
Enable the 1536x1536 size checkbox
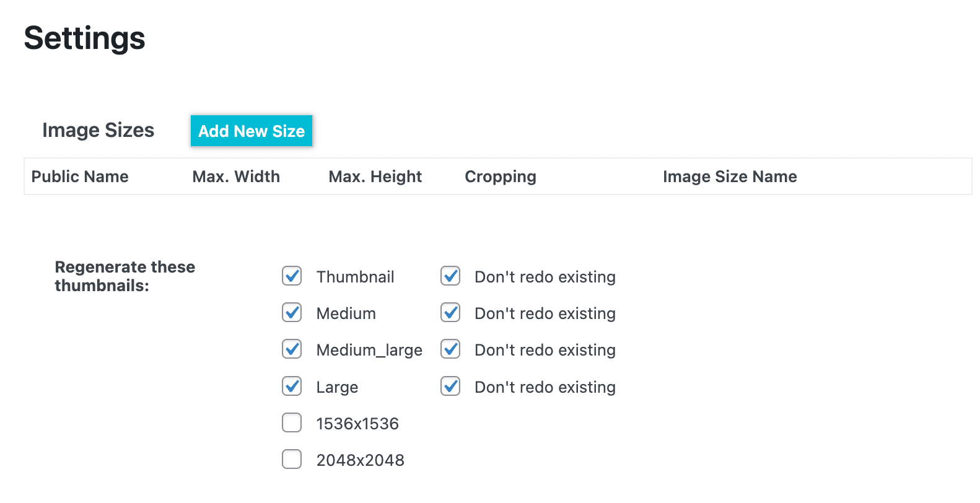(291, 423)
